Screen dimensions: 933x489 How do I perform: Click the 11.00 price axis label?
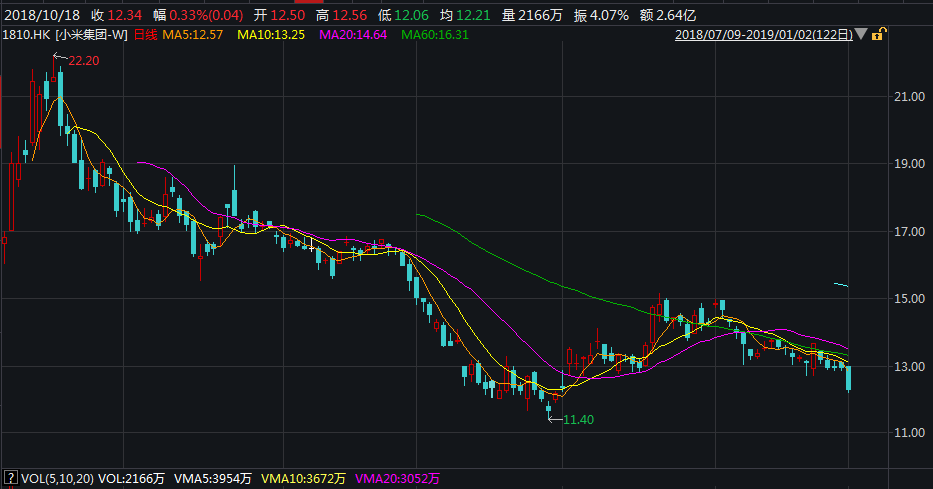tap(910, 432)
